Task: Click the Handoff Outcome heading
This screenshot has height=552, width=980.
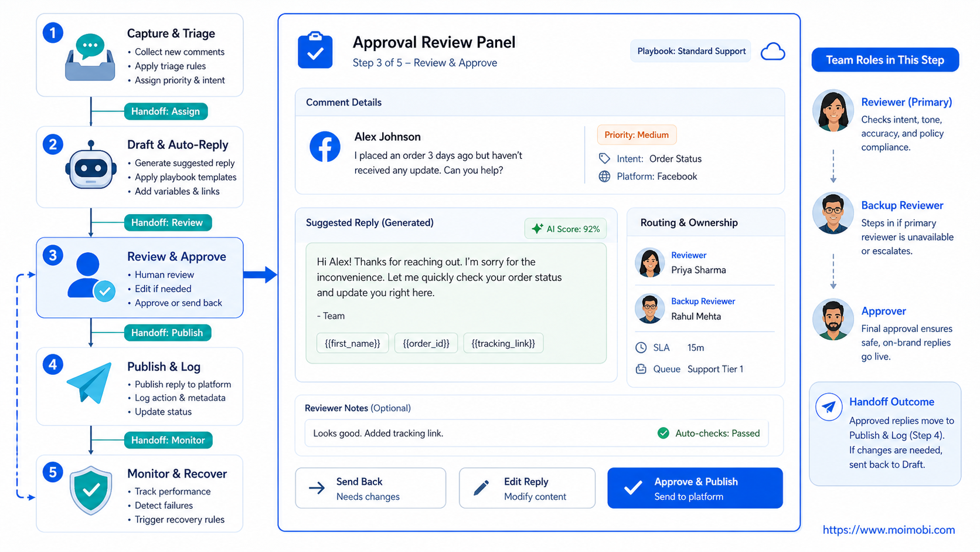Action: click(x=891, y=402)
